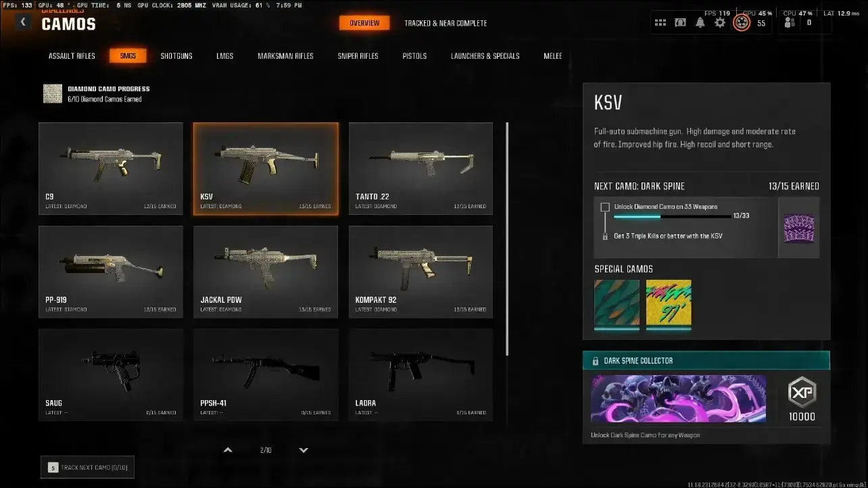
Task: Click the player rank emblem icon
Action: [x=742, y=23]
